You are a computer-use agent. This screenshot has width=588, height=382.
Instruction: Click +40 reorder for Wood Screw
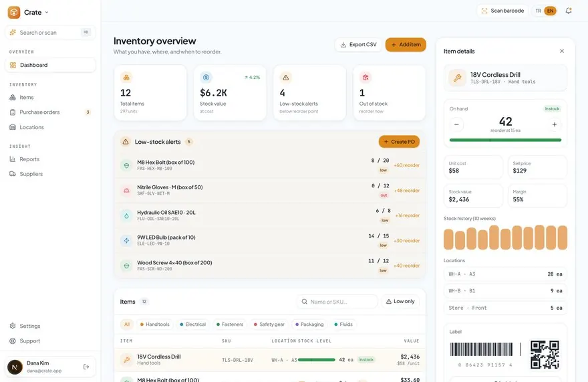(x=406, y=266)
